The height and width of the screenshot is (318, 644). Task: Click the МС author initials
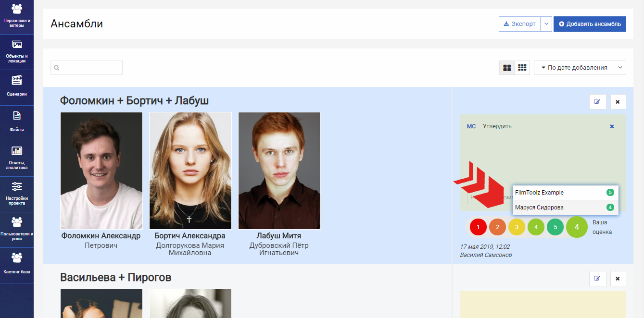471,126
